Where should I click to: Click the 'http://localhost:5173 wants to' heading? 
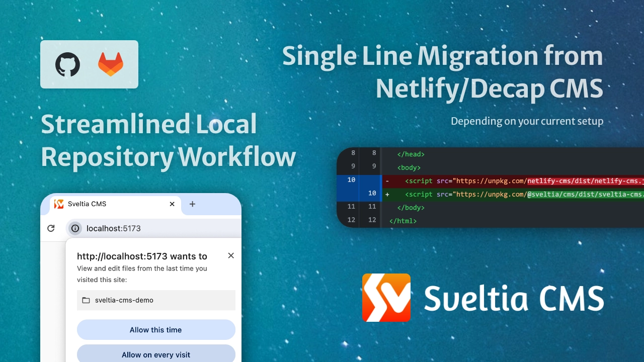142,256
